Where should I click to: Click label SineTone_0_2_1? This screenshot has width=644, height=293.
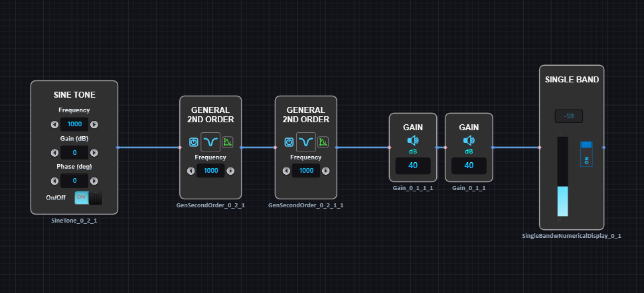point(74,221)
